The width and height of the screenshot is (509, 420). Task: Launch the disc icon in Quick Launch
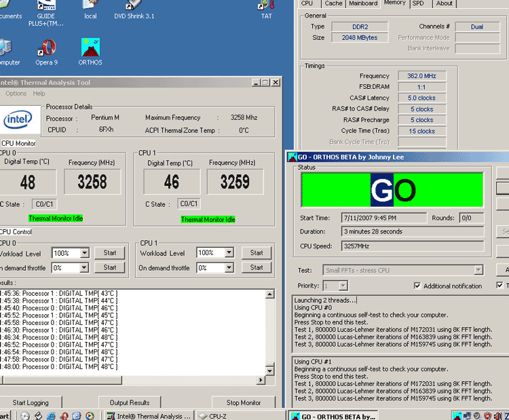click(25, 416)
